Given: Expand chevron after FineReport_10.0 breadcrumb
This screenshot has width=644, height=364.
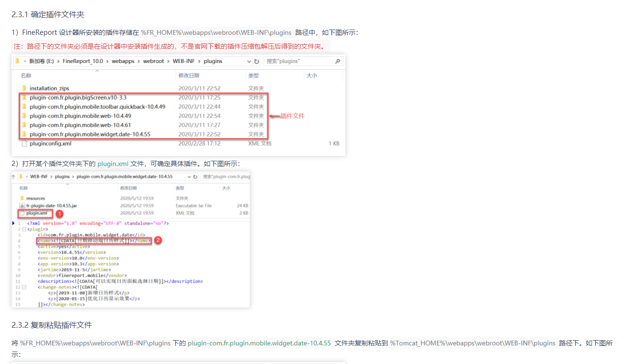Looking at the screenshot, I should click(107, 61).
